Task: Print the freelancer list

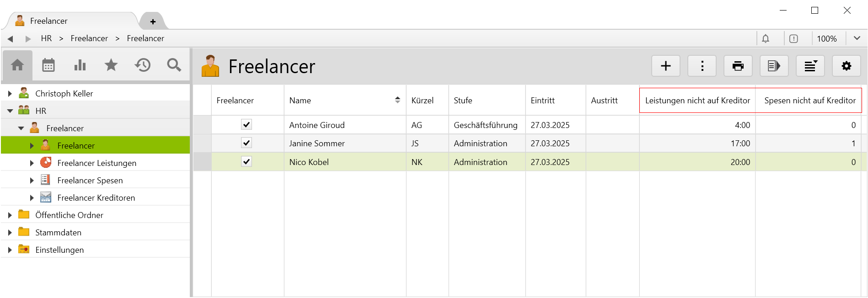Action: point(738,66)
